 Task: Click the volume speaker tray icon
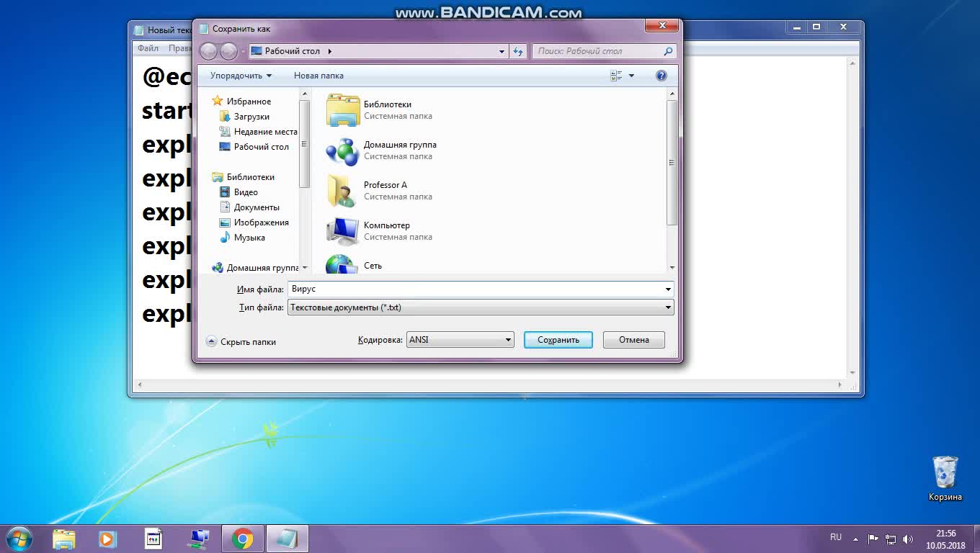(907, 539)
